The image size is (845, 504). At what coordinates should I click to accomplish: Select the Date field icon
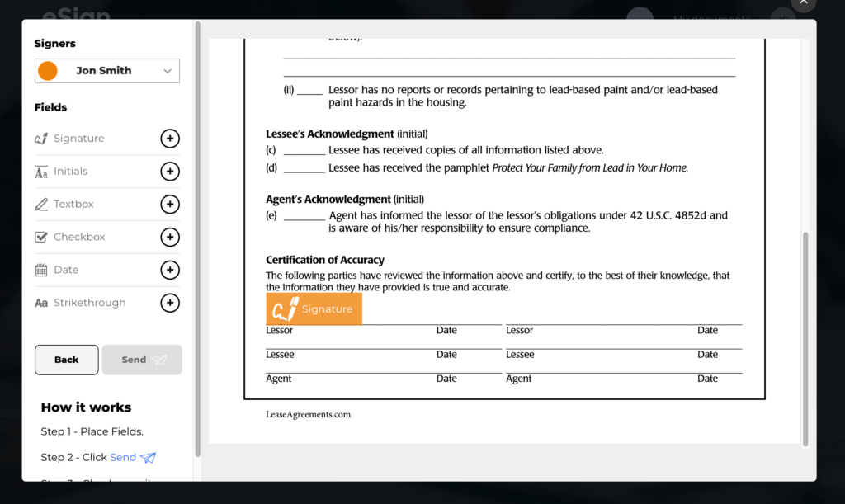coord(41,270)
